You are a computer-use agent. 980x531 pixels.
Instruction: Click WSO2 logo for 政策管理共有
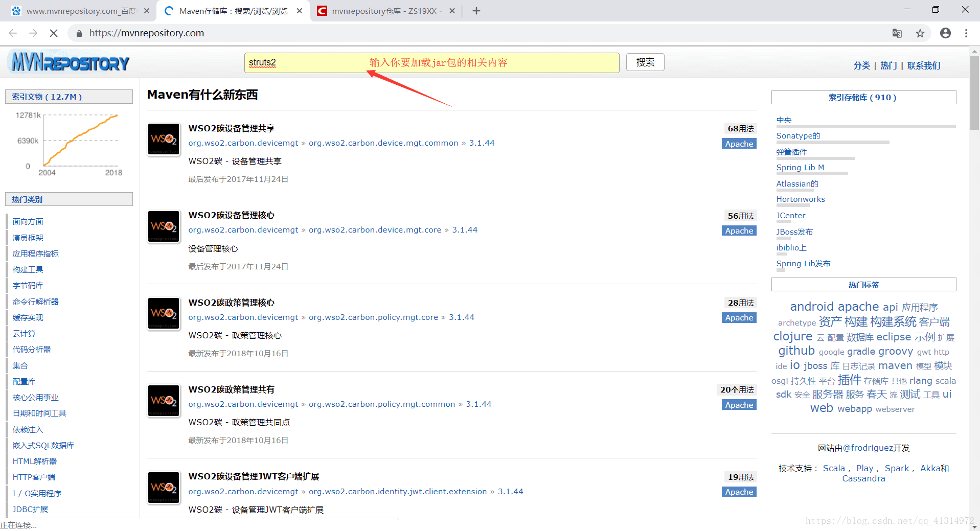164,400
